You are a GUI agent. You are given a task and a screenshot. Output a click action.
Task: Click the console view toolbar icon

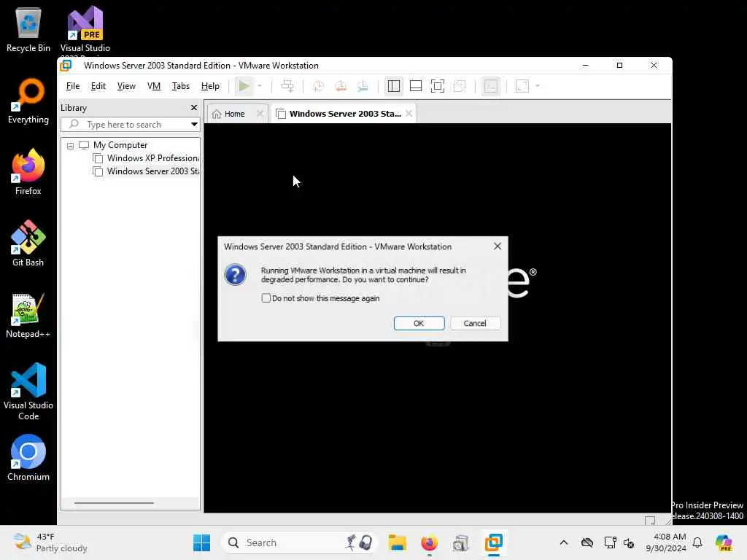point(491,86)
